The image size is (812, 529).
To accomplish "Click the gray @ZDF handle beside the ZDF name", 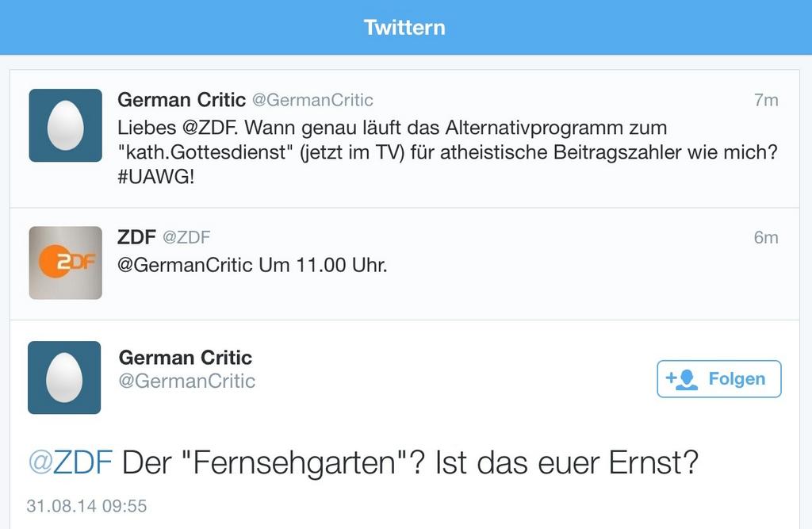I will [x=186, y=238].
